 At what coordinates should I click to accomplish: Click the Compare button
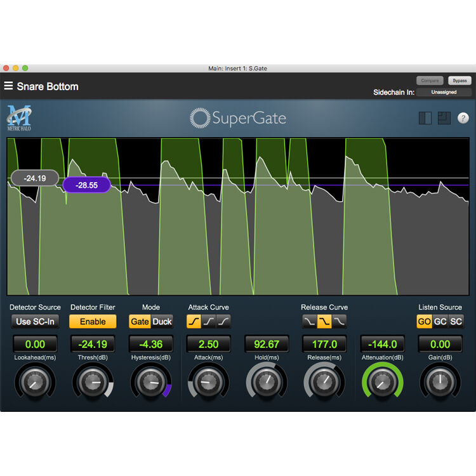point(430,81)
